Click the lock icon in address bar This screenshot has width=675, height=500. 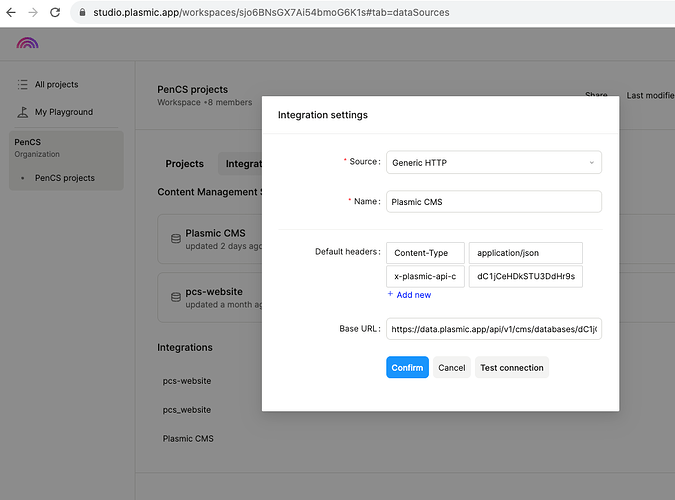(x=84, y=13)
